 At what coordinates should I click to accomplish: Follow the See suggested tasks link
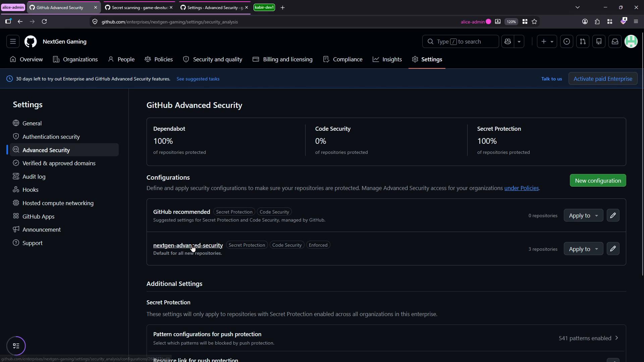[198, 79]
